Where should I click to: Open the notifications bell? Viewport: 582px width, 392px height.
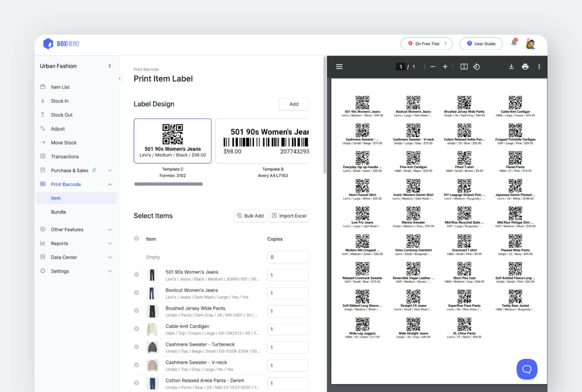pyautogui.click(x=514, y=43)
